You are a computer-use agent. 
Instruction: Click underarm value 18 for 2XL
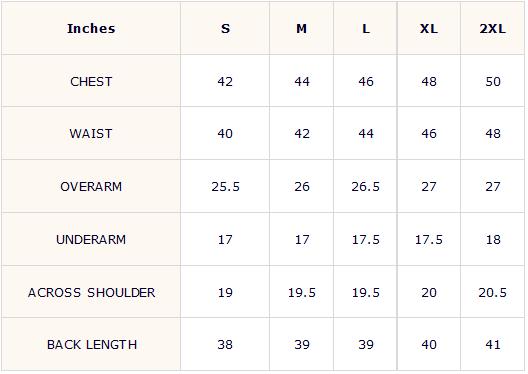(493, 239)
